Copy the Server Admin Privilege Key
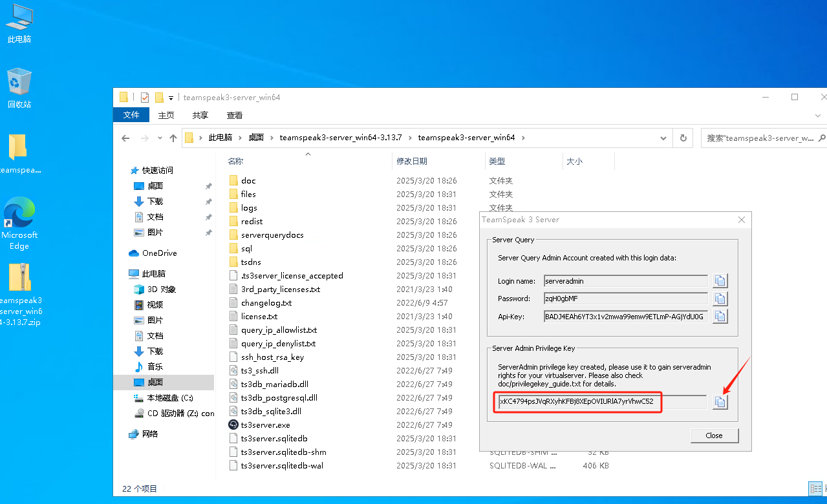 point(720,402)
